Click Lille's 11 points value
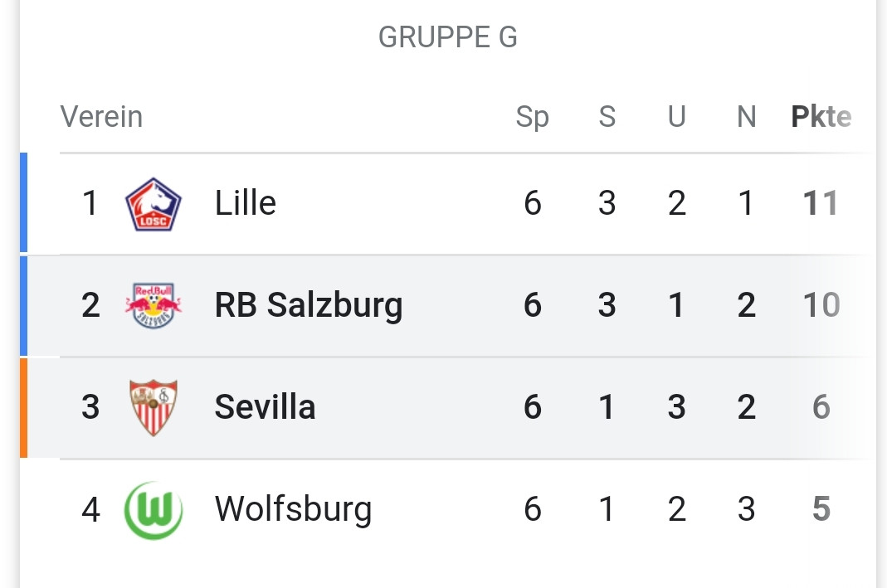The height and width of the screenshot is (588, 887). pos(821,203)
